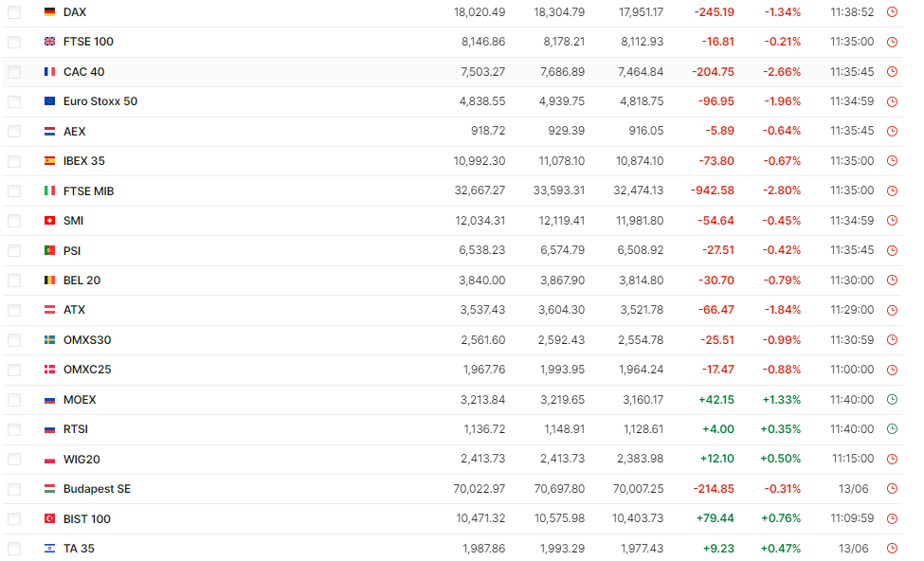
Task: Open the OMXS30 index link
Action: pyautogui.click(x=86, y=340)
